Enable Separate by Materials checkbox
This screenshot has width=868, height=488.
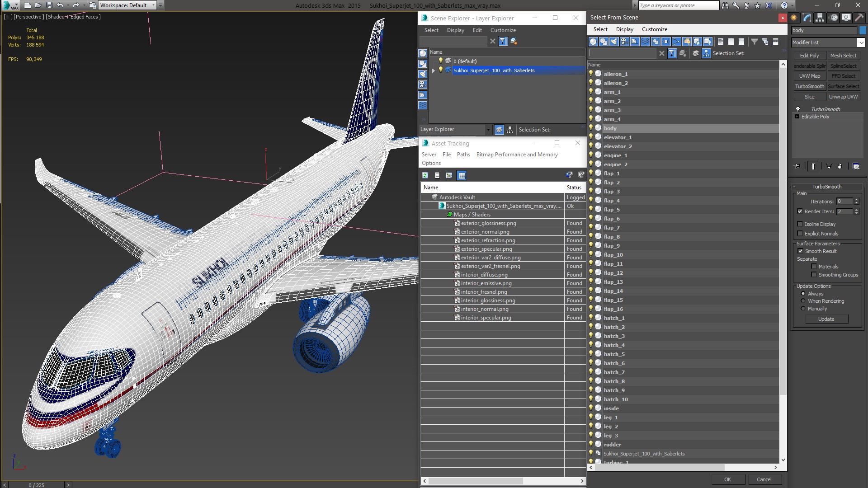point(814,267)
